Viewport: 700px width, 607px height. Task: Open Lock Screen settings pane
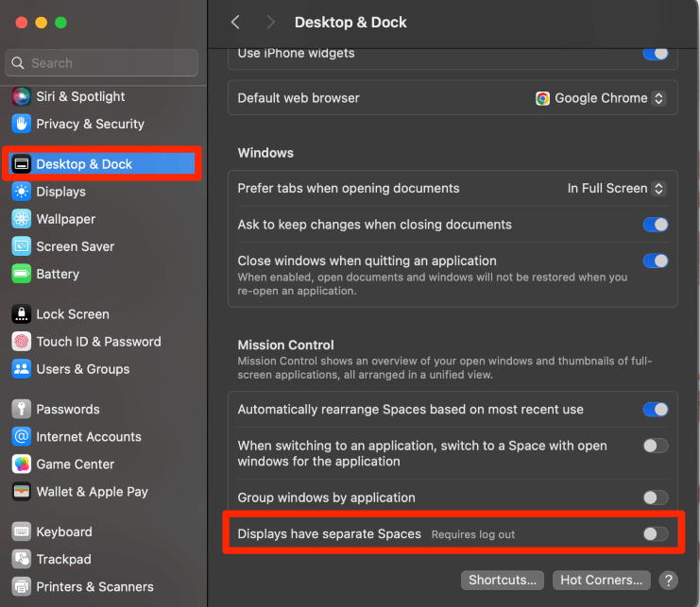(73, 314)
